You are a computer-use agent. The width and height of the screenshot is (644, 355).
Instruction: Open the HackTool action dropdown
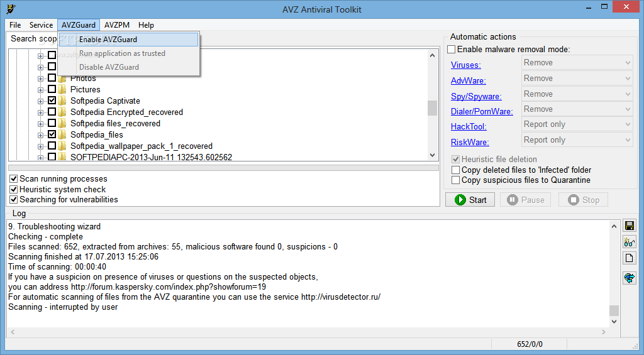coord(577,124)
